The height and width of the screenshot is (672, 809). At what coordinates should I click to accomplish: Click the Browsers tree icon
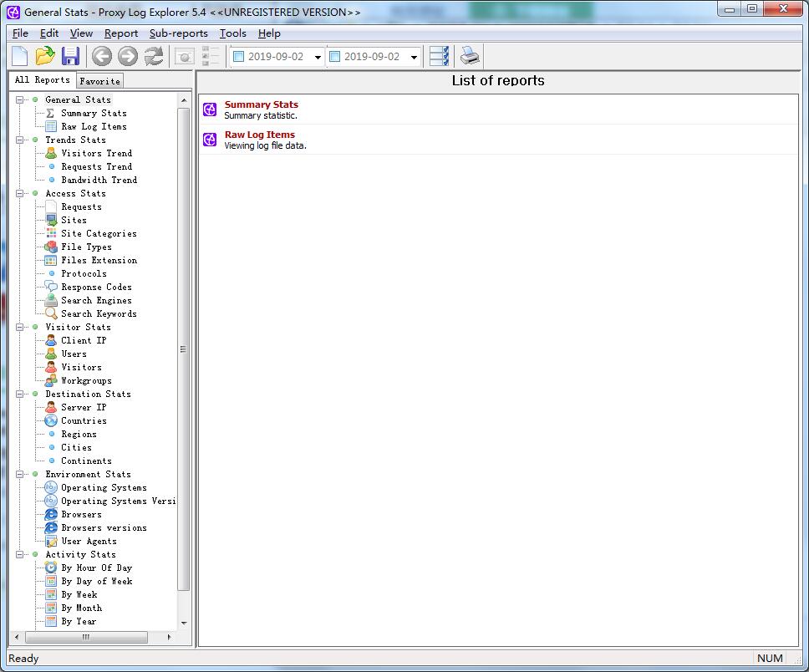click(x=51, y=514)
